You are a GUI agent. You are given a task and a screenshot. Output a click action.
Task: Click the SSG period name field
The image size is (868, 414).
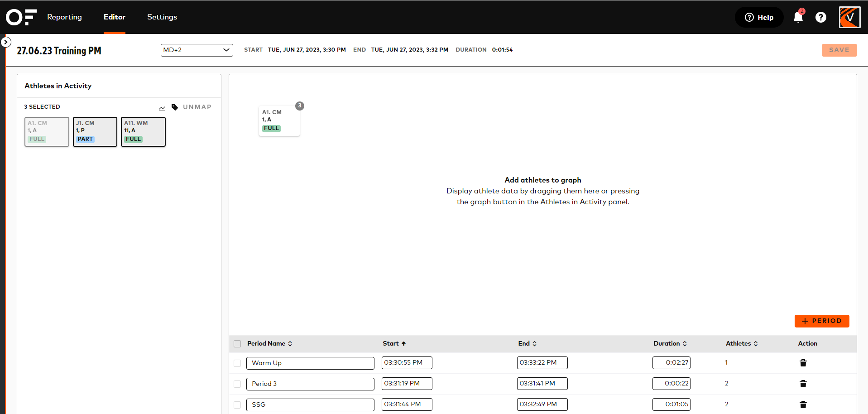[x=310, y=404]
